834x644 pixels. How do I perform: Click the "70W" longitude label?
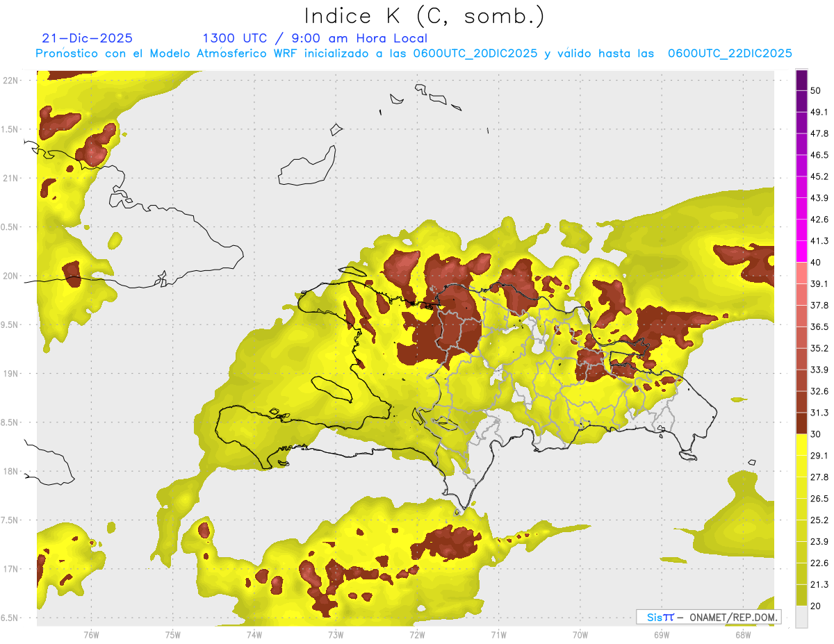point(580,634)
